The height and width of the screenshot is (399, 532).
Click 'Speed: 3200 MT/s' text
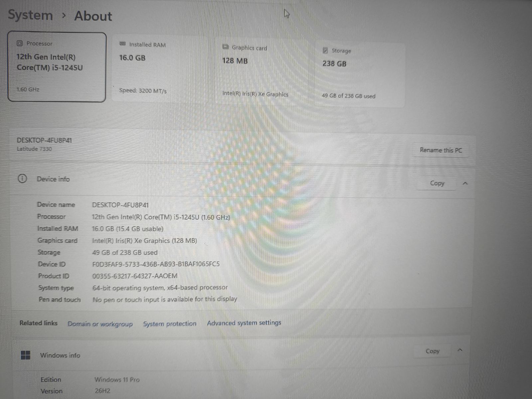[143, 91]
